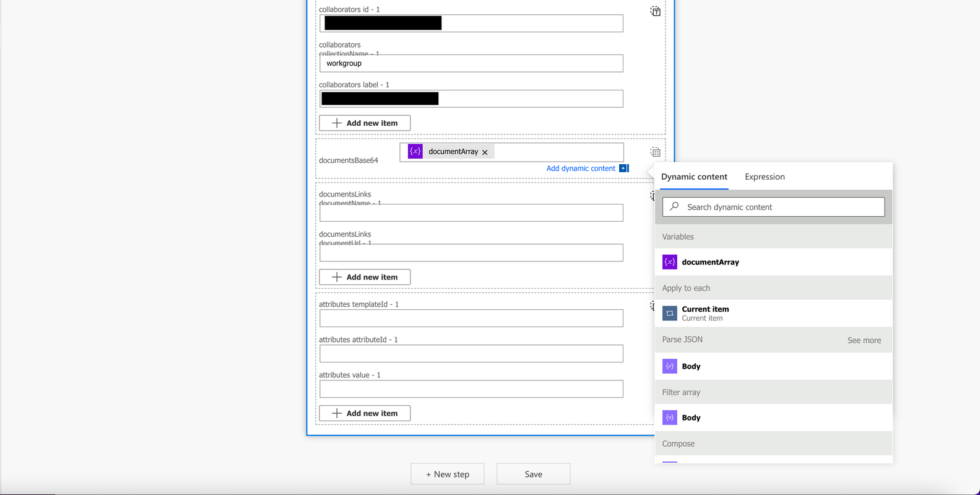The image size is (980, 495).
Task: Open the Expression tab
Action: 765,177
